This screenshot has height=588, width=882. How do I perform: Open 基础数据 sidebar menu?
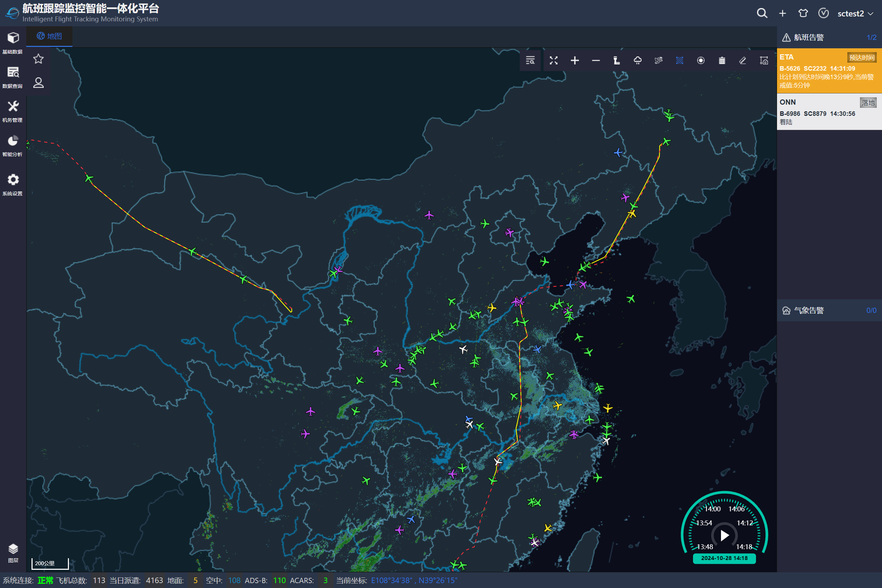click(x=13, y=43)
